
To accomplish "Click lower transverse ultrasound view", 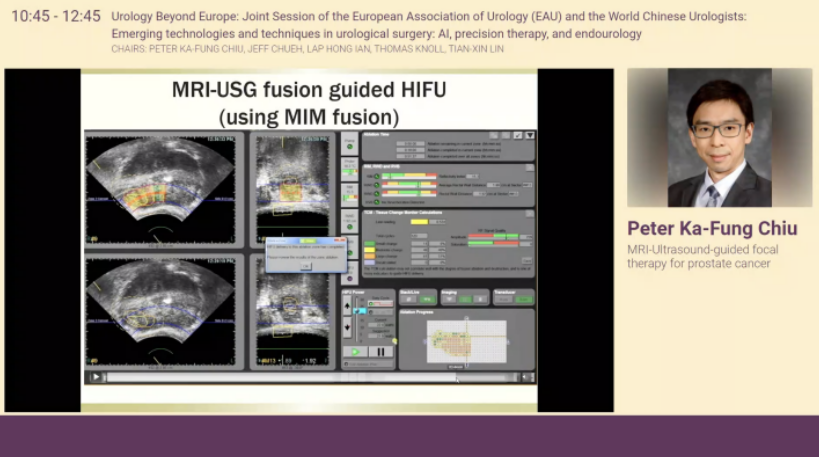I will pos(160,311).
